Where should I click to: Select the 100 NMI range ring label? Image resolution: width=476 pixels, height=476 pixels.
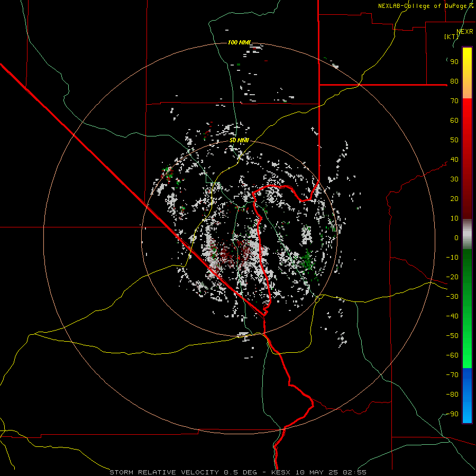point(239,42)
